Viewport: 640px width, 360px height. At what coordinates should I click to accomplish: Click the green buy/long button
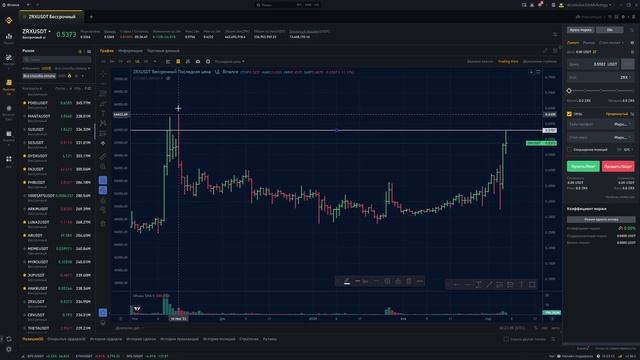pos(583,167)
